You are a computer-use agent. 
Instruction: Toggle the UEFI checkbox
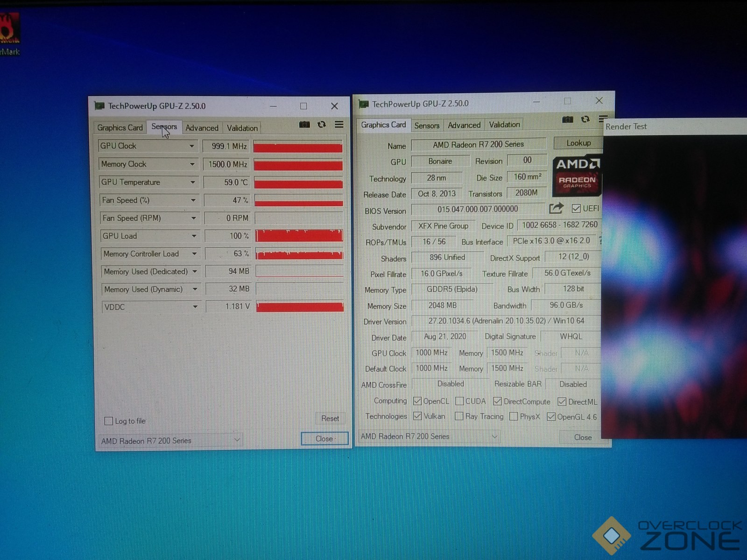[576, 208]
